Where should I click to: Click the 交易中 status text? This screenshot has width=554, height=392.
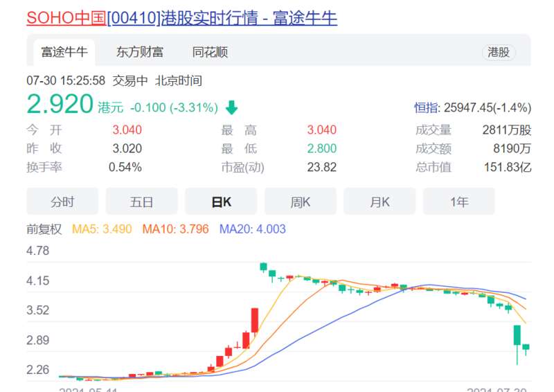[130, 80]
